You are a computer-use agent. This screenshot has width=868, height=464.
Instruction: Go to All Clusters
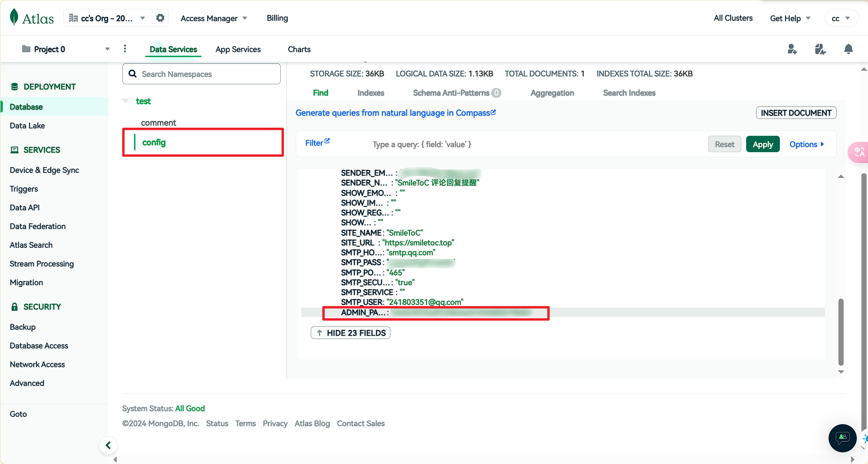tap(733, 18)
